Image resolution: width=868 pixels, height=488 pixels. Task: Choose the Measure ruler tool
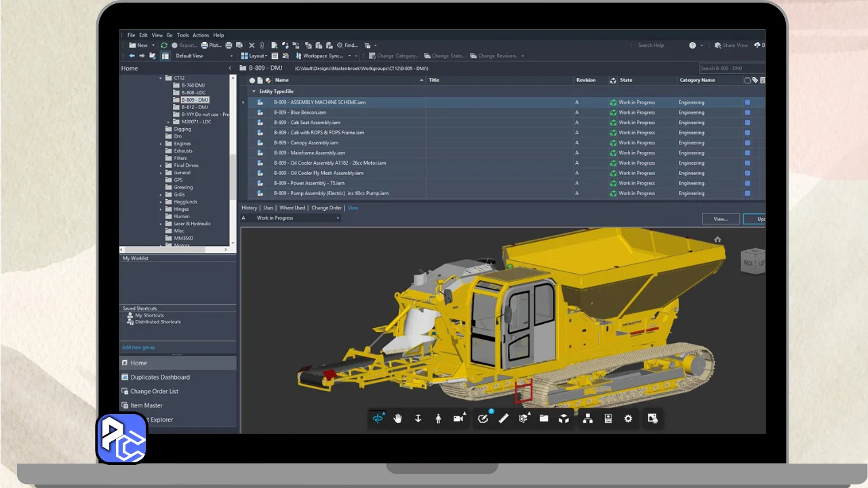point(503,419)
